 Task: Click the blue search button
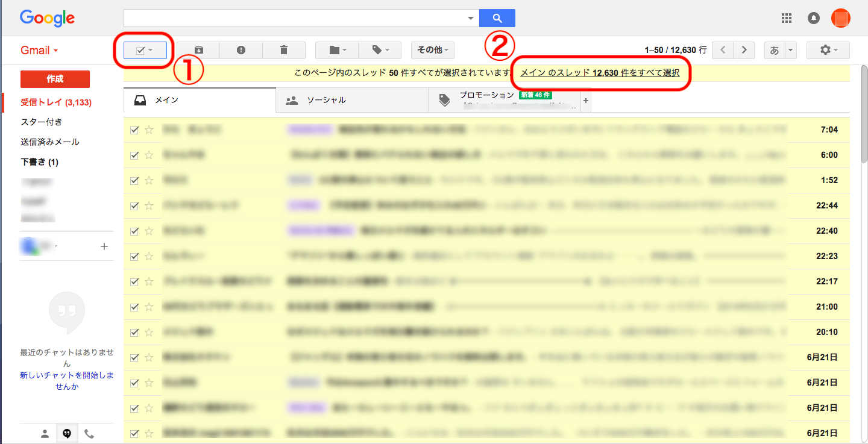click(x=497, y=18)
